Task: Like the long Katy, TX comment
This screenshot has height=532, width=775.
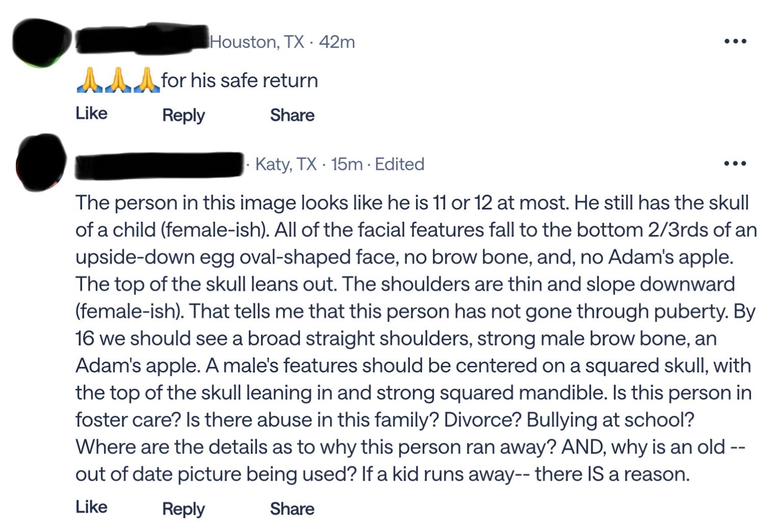Action: pos(91,507)
